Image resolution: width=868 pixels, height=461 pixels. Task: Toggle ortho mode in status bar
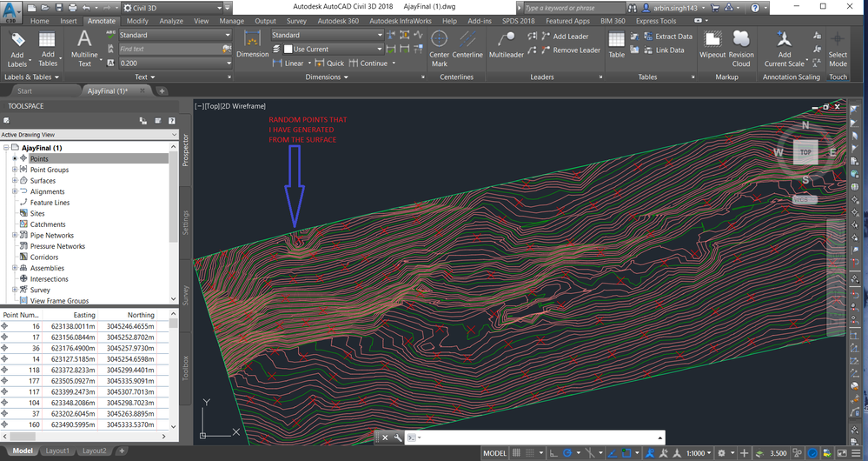point(553,453)
